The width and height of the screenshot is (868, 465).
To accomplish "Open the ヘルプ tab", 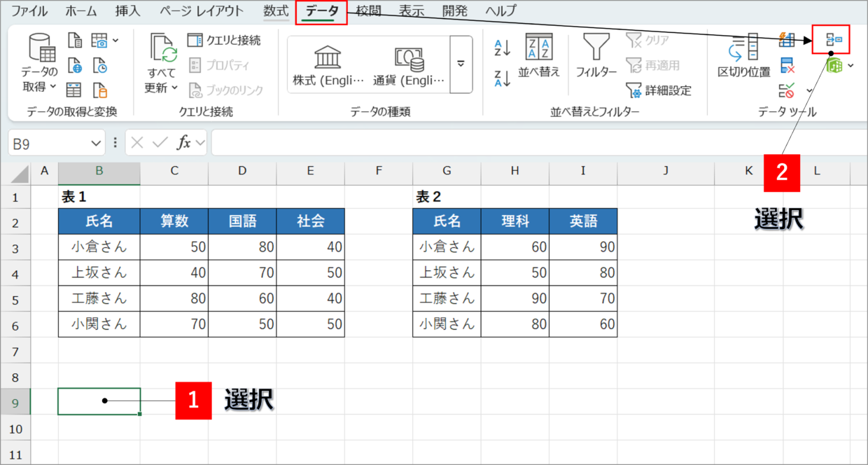I will pos(500,11).
